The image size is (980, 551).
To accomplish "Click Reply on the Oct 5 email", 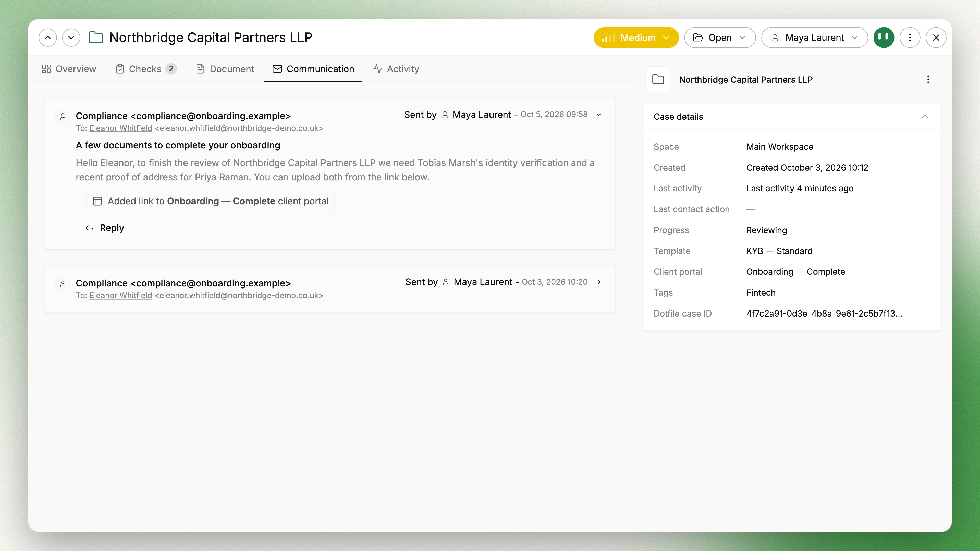I will pyautogui.click(x=105, y=228).
